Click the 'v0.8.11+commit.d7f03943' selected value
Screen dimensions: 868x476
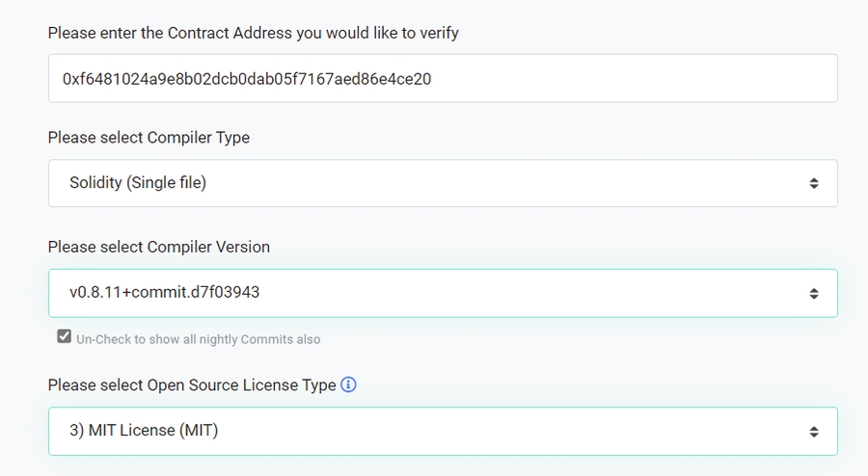pos(164,293)
